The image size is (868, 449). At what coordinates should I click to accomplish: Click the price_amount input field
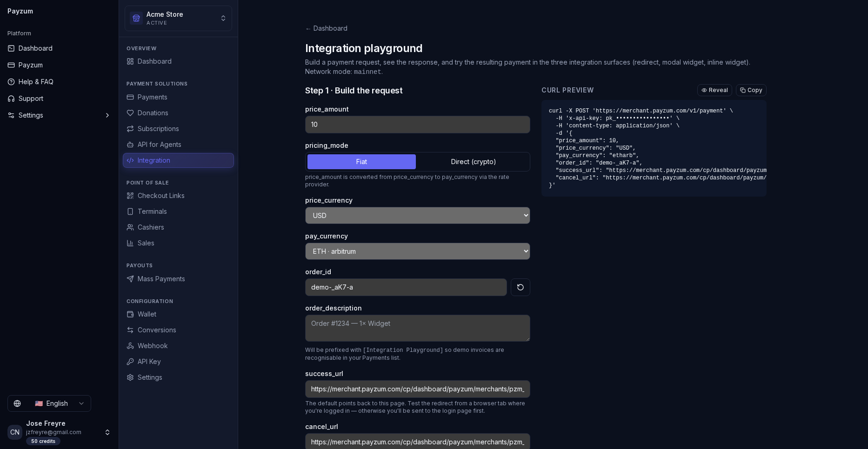[x=418, y=125]
